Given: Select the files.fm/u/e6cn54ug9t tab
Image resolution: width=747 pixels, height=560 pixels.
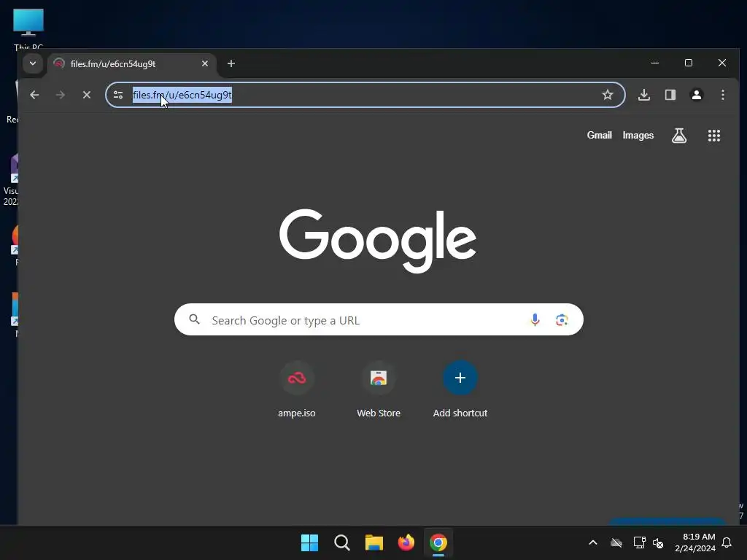Looking at the screenshot, I should (x=131, y=64).
